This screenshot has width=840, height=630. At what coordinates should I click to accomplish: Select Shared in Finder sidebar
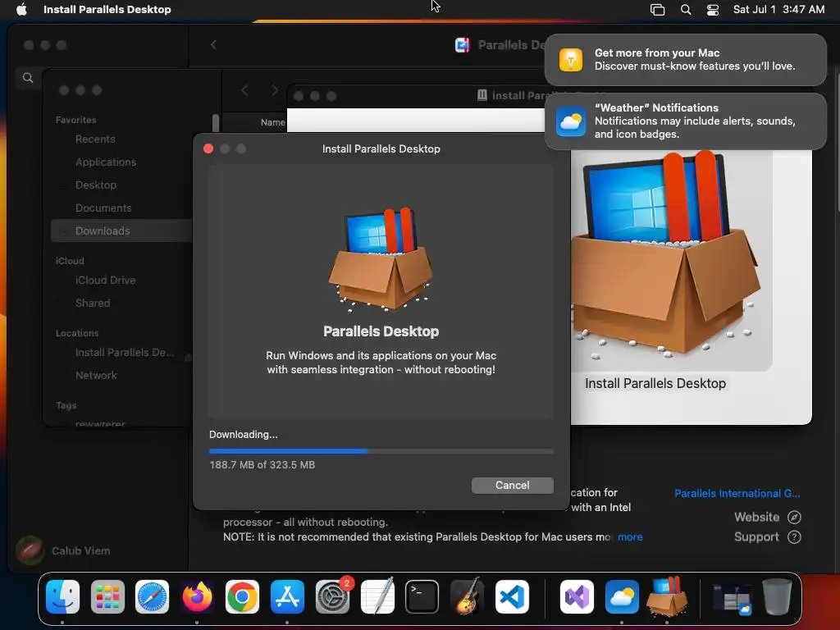point(93,304)
